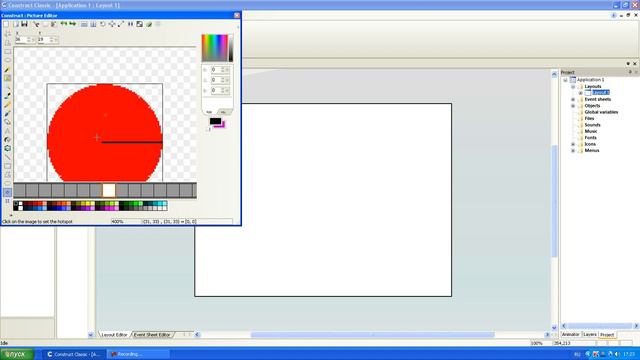Click the magenta background color swatch

coord(222,125)
